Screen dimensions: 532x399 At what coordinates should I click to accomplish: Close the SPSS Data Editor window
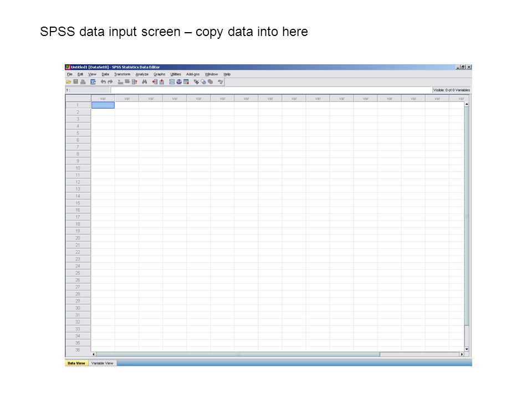click(469, 67)
